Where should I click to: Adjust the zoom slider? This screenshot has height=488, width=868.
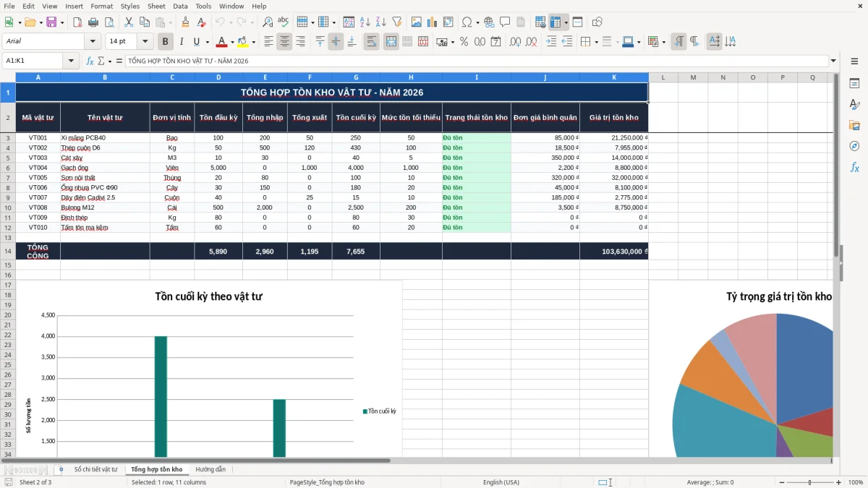click(809, 482)
